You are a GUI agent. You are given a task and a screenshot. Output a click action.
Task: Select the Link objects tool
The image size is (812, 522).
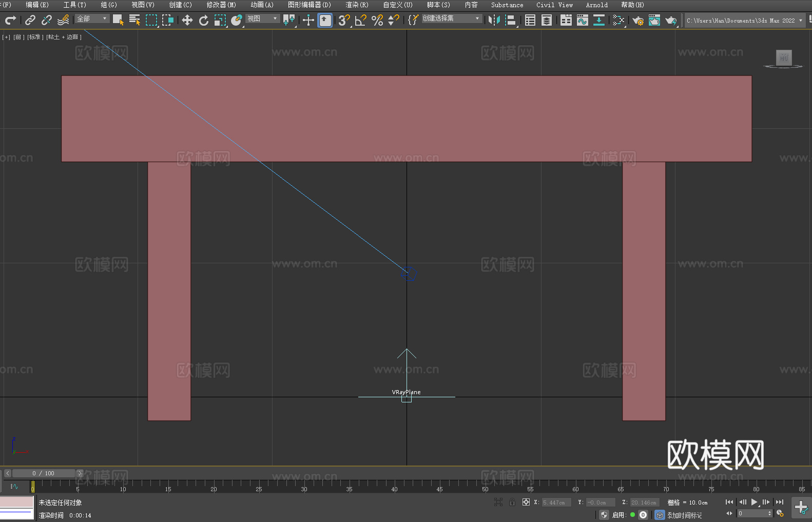30,20
